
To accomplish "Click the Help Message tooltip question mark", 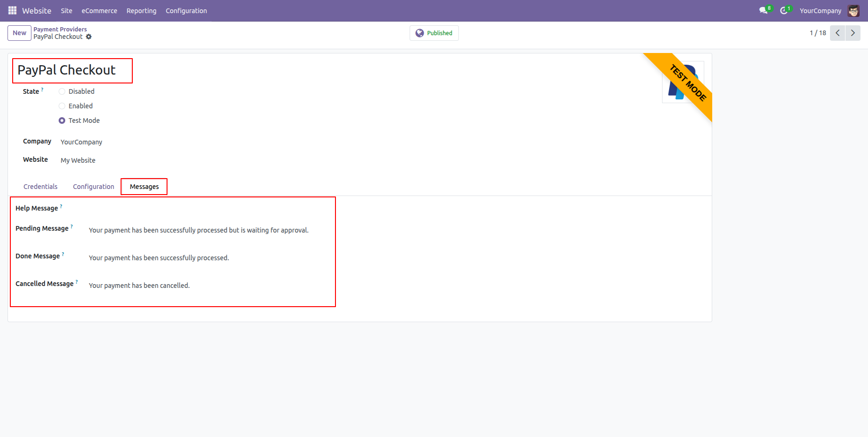I will [61, 206].
